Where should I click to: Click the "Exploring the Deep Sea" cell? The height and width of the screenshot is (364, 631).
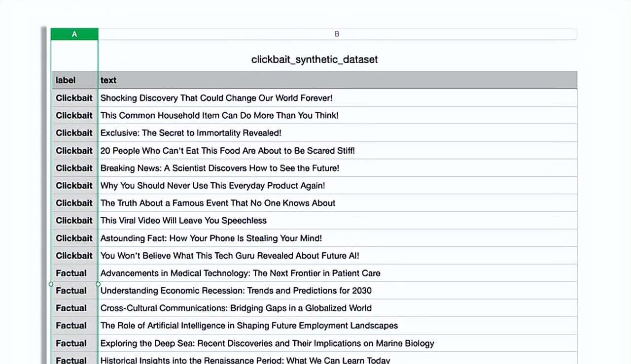[267, 343]
